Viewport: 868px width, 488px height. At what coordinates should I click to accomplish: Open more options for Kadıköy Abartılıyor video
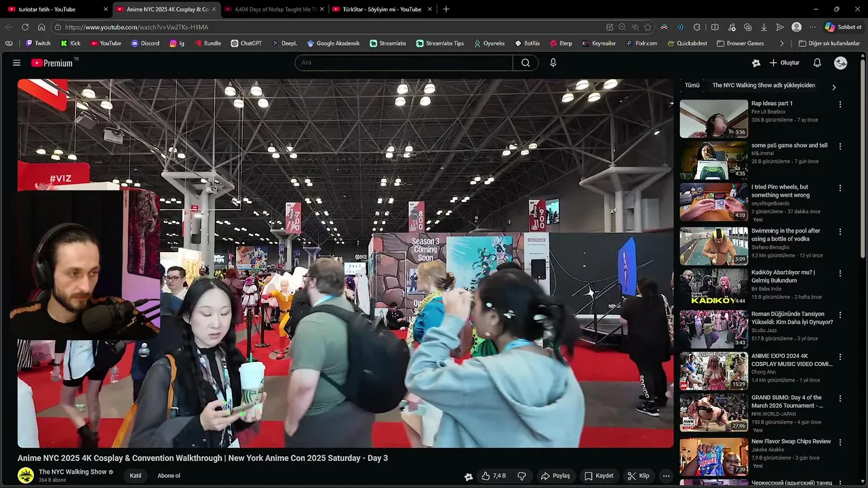[840, 273]
